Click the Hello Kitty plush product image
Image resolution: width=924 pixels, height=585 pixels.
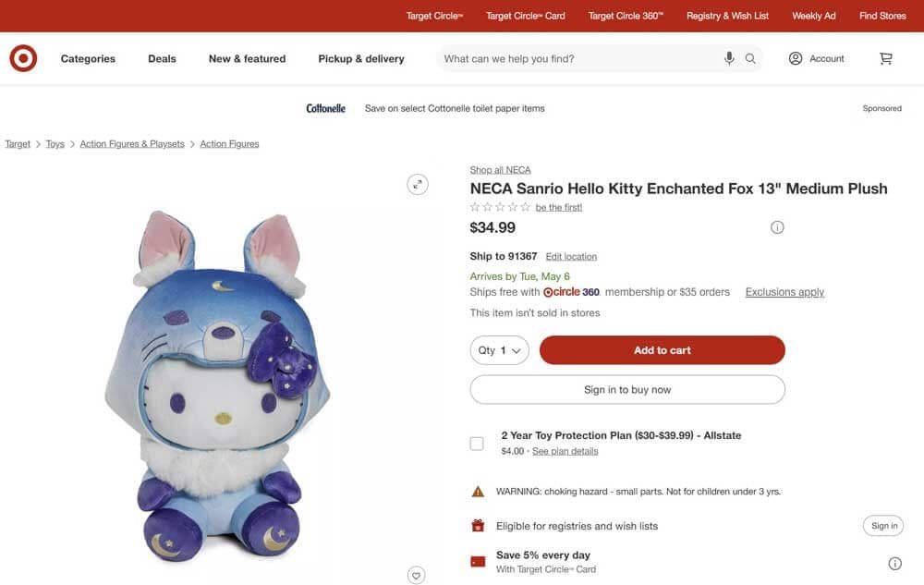click(x=217, y=384)
